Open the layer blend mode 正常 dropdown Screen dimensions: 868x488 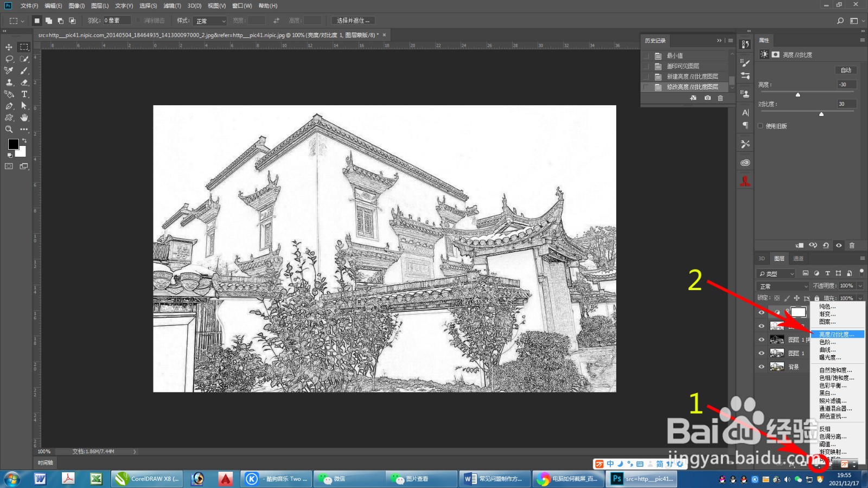click(x=783, y=286)
